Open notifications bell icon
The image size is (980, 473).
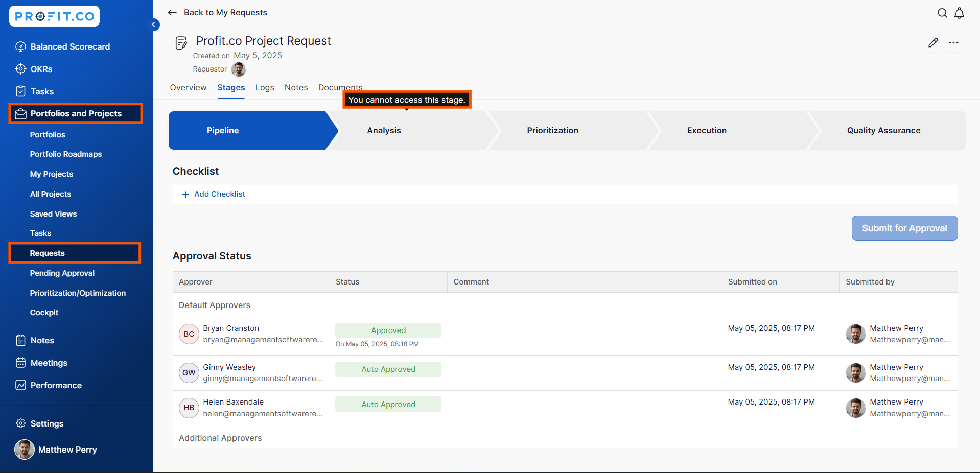960,13
